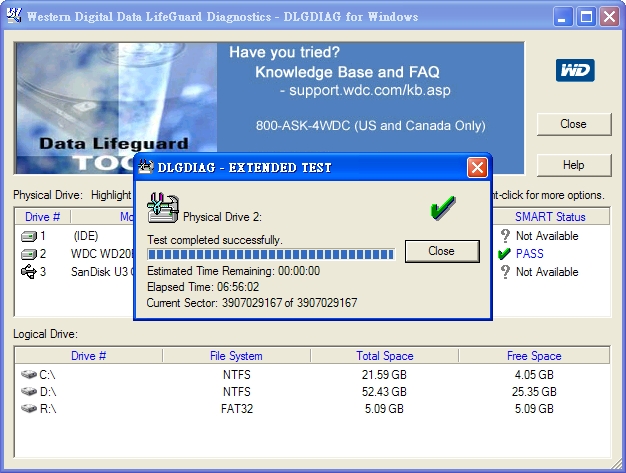Click the drive 2 WDC disk icon
Image resolution: width=626 pixels, height=473 pixels.
29,254
